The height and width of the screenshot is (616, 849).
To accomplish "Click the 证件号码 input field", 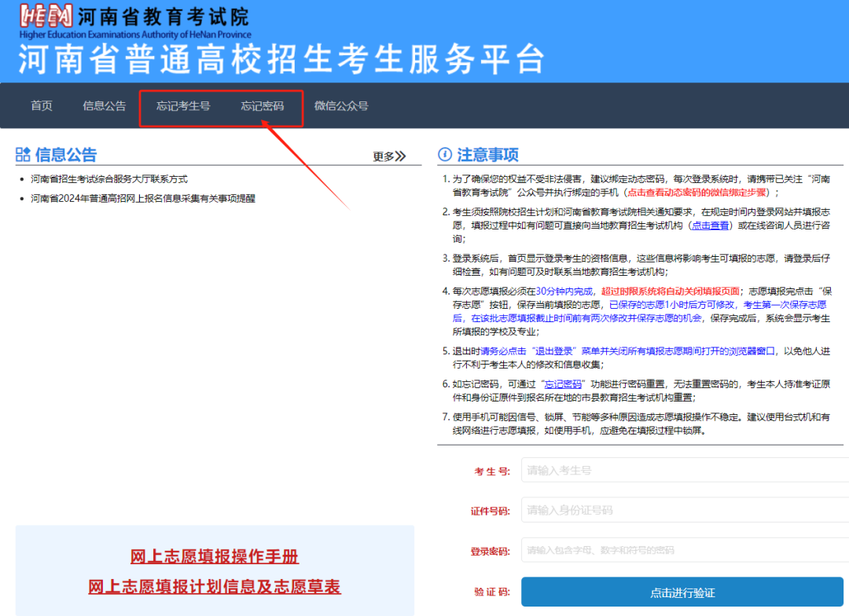I will point(682,510).
